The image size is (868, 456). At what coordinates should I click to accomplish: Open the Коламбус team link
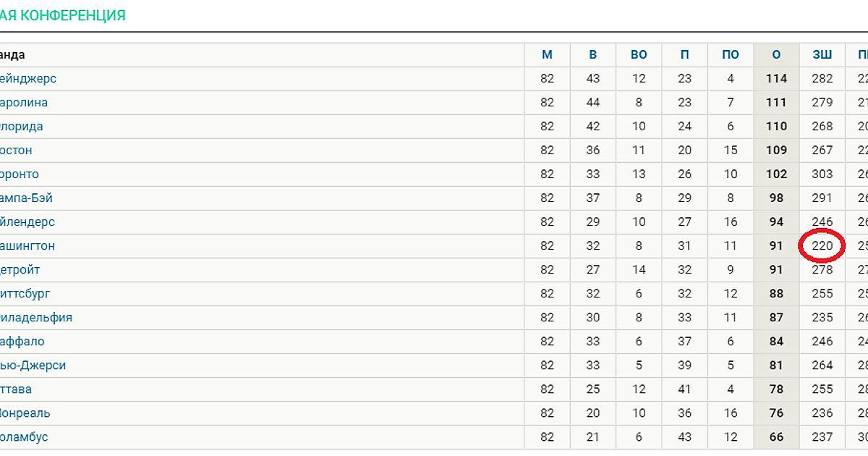click(x=25, y=436)
